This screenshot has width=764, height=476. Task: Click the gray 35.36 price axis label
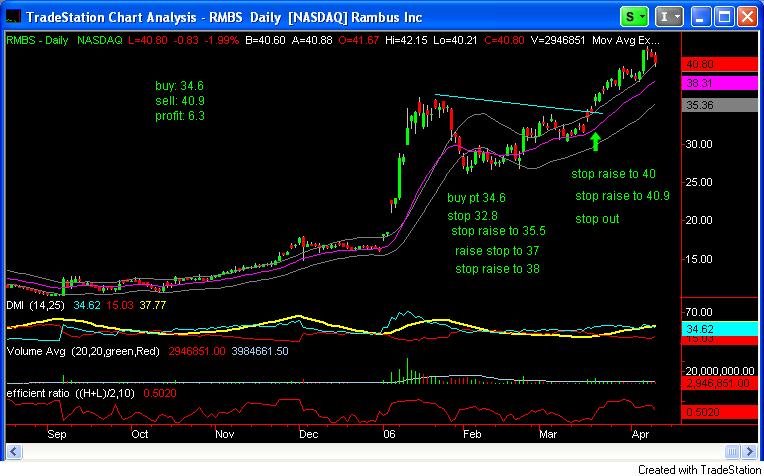click(x=720, y=105)
